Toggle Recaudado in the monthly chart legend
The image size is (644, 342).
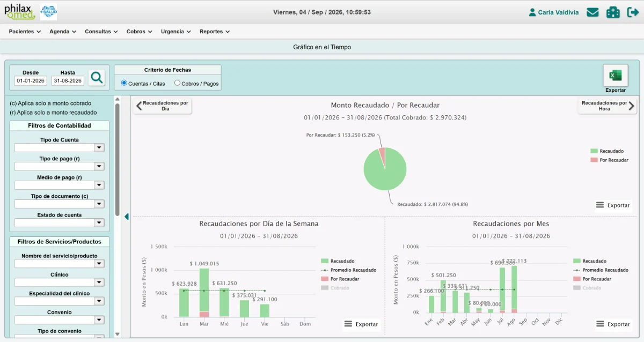click(590, 261)
